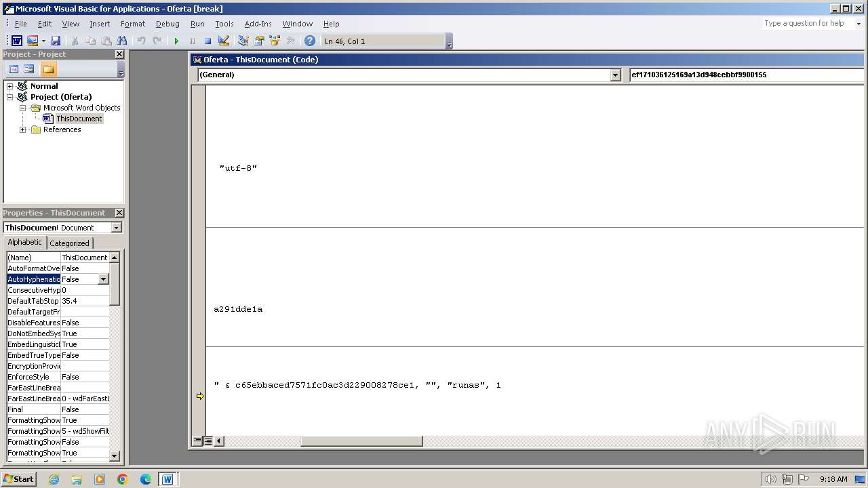Collapse the Project (Oferta) node

click(x=10, y=97)
